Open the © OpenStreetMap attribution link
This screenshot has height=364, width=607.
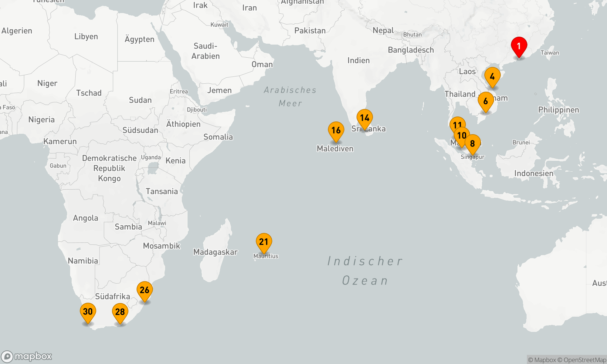[x=582, y=360]
